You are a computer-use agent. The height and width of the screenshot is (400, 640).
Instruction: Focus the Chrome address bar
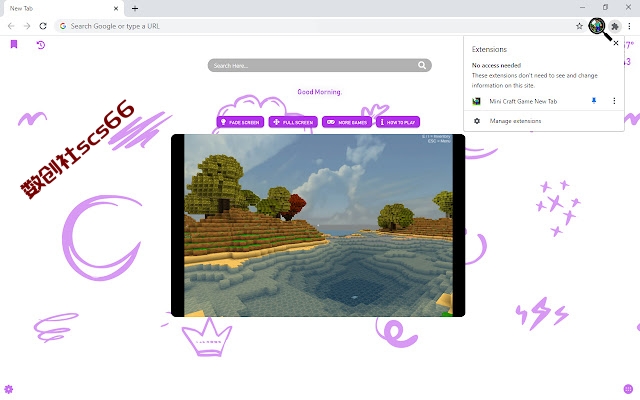318,26
